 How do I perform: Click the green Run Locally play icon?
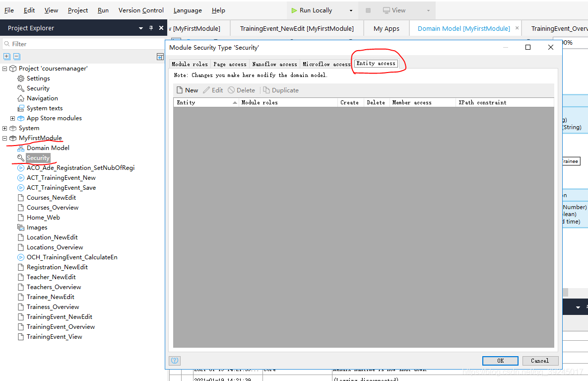coord(294,10)
